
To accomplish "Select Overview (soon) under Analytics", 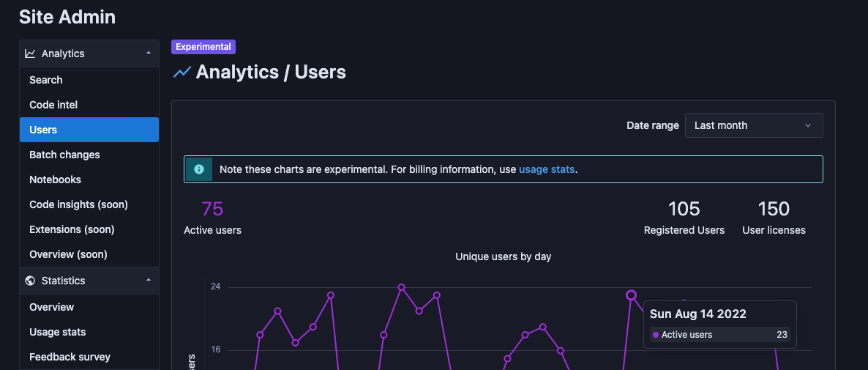I will coord(89,254).
